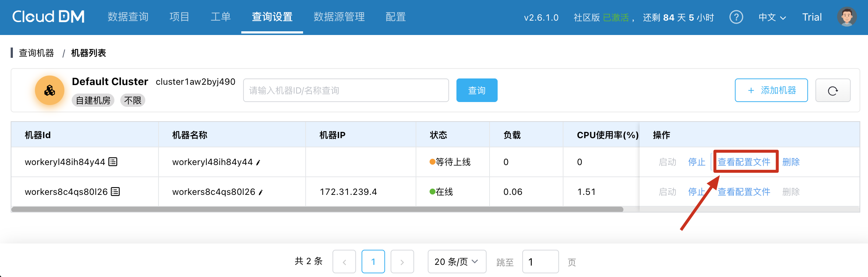
Task: Click the Cloud DM logo
Action: point(48,17)
